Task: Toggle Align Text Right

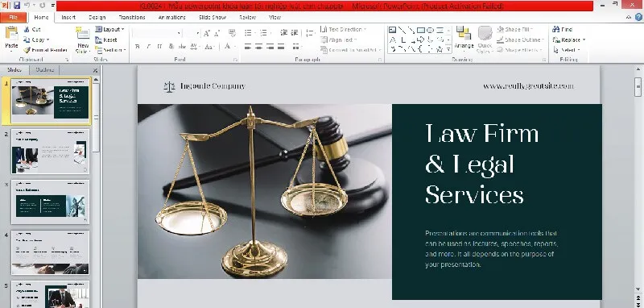Action: click(x=270, y=47)
